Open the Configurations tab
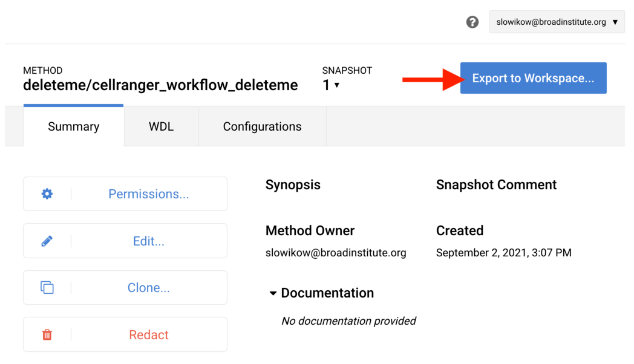Screen dimensions: 634x364 (262, 126)
